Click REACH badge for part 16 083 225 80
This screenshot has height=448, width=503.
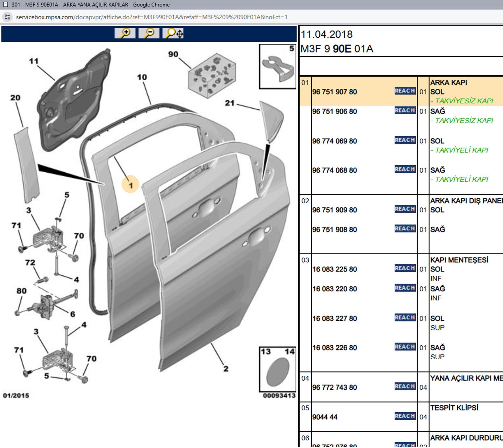[405, 268]
